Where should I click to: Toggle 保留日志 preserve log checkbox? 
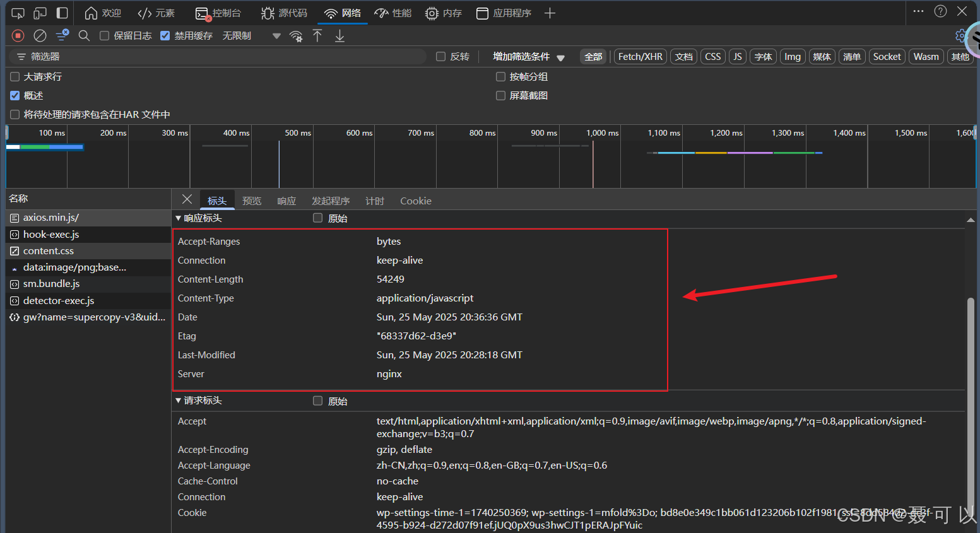pos(105,36)
